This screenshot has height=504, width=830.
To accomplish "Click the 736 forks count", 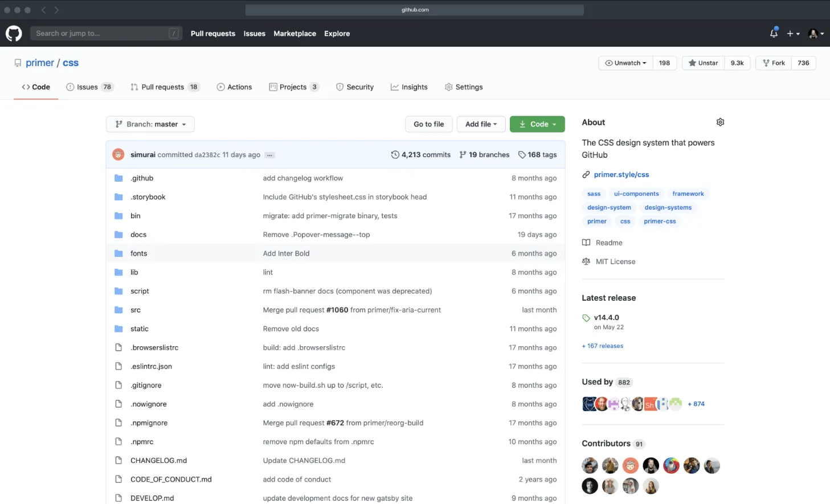I will [803, 63].
